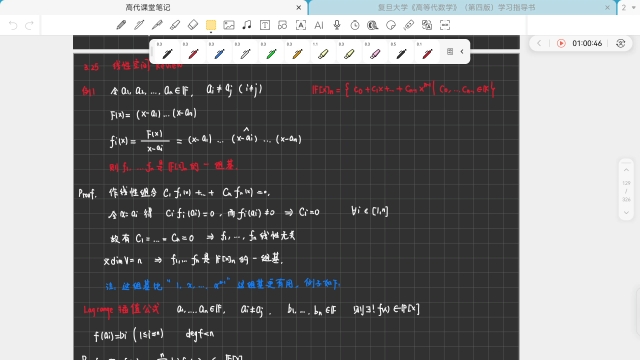Pick the pink highlighter preset
Image resolution: width=640 pixels, height=360 pixels.
[x=376, y=52]
